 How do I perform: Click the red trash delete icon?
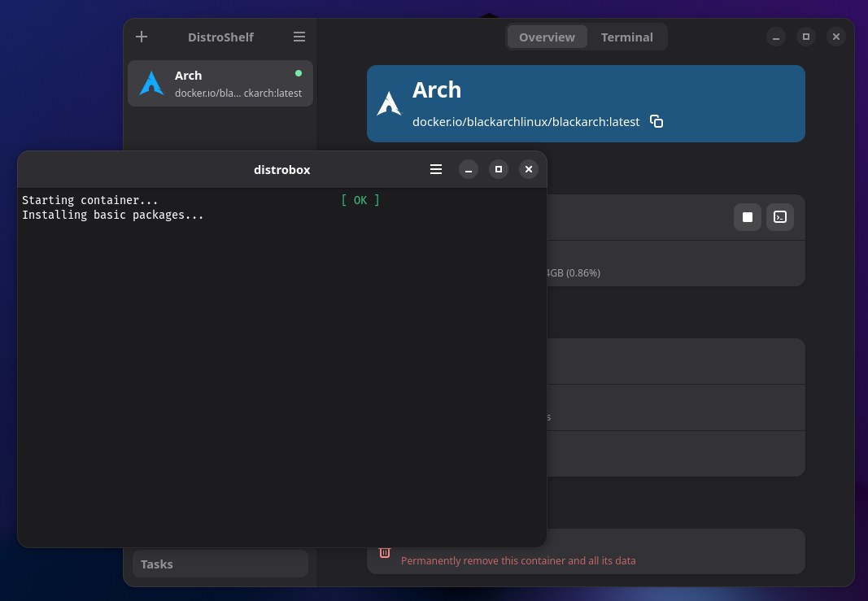pos(385,552)
